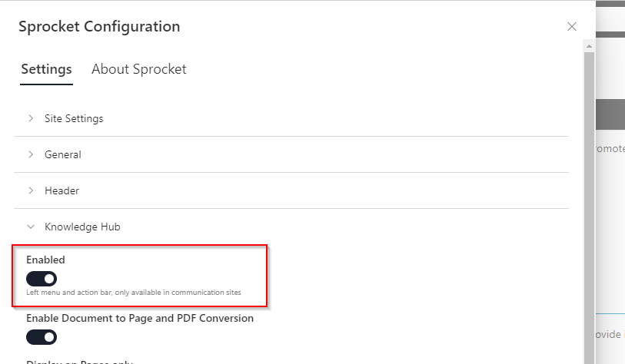Expand the General section label
This screenshot has height=364, width=625.
click(x=63, y=154)
